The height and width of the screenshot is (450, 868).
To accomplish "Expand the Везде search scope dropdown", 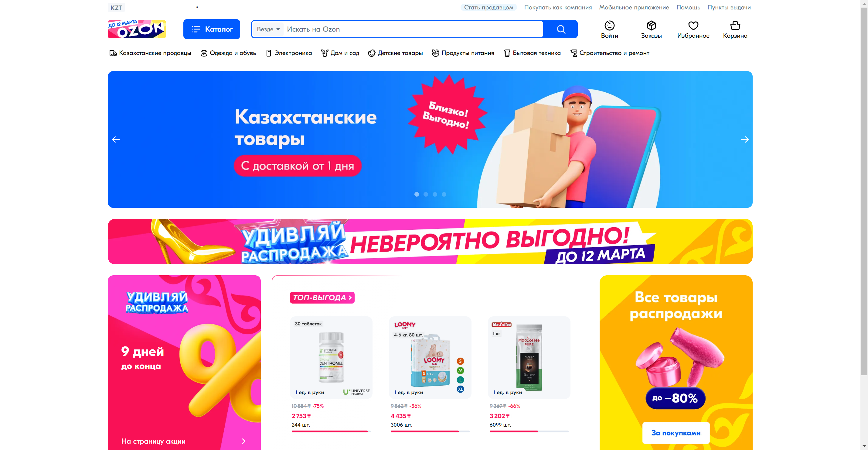I will [x=268, y=29].
